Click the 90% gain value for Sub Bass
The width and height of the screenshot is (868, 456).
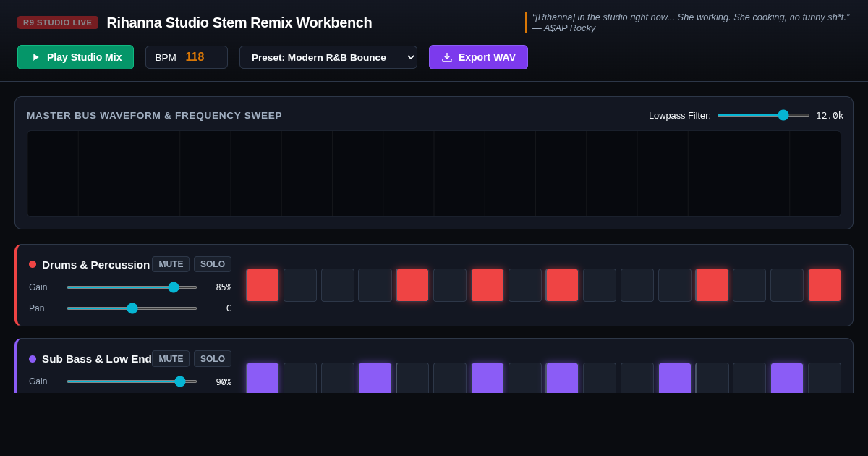224,381
